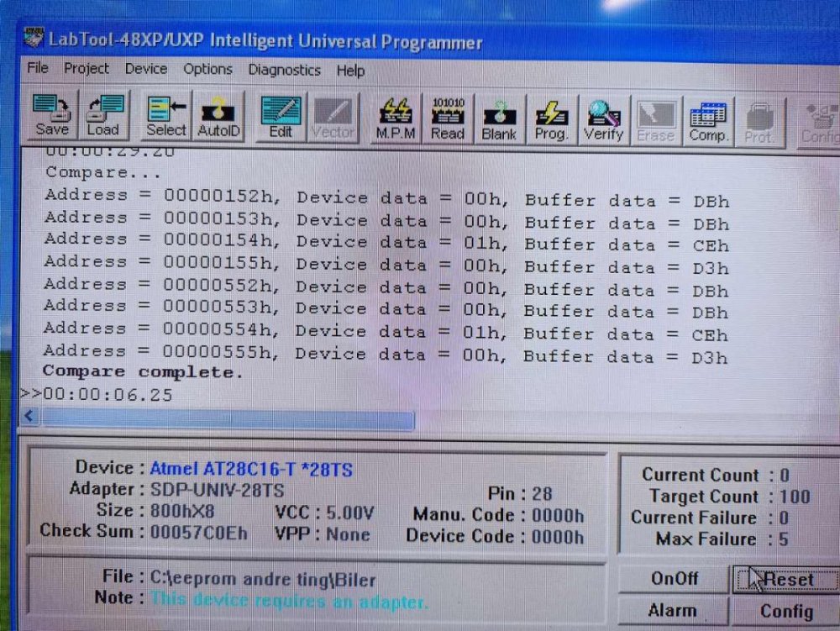Click the Alarm button

coord(673,611)
